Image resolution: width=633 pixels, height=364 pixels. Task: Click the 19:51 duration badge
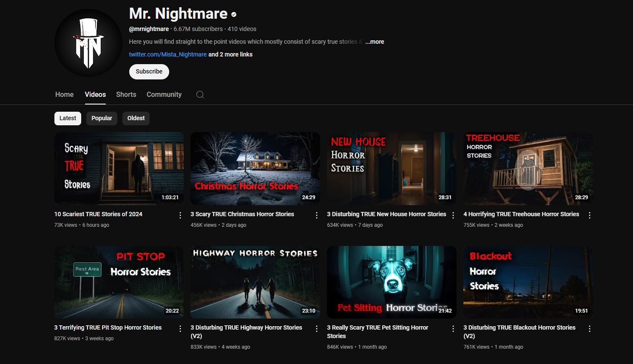tap(582, 311)
